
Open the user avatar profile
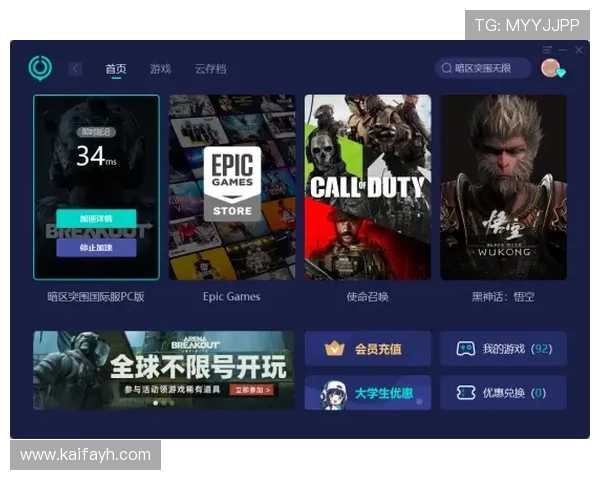[x=550, y=68]
